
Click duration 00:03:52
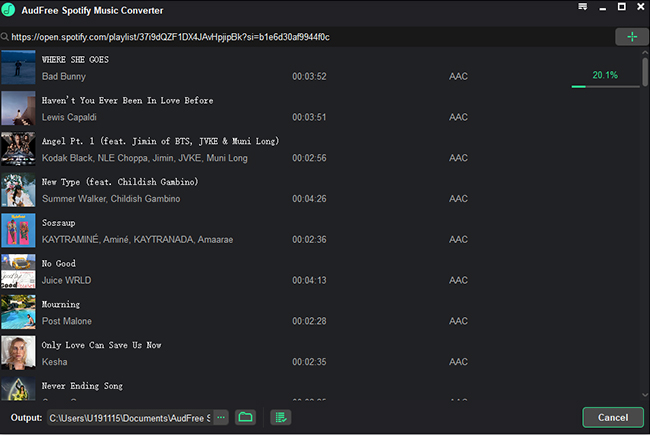tap(309, 77)
